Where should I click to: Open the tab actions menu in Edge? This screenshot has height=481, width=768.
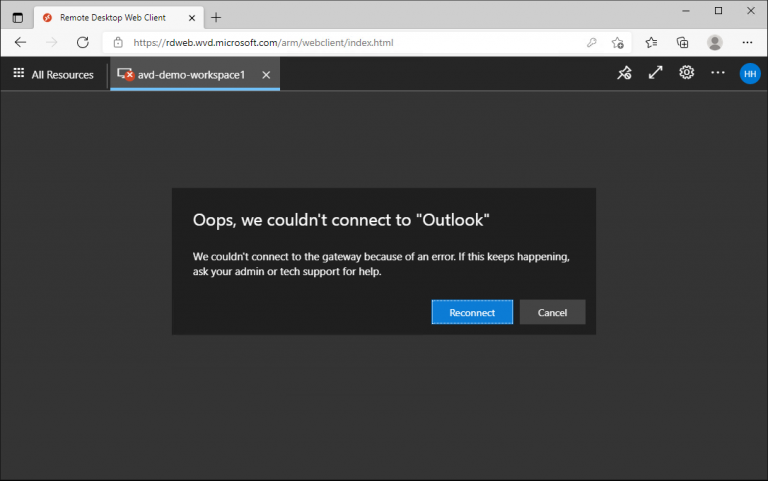click(17, 17)
